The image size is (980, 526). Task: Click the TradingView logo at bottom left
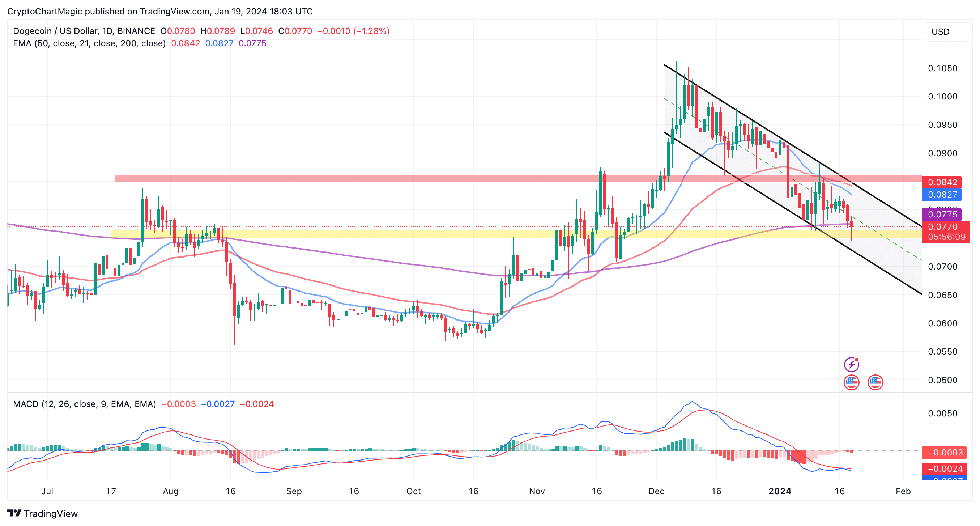click(x=42, y=513)
